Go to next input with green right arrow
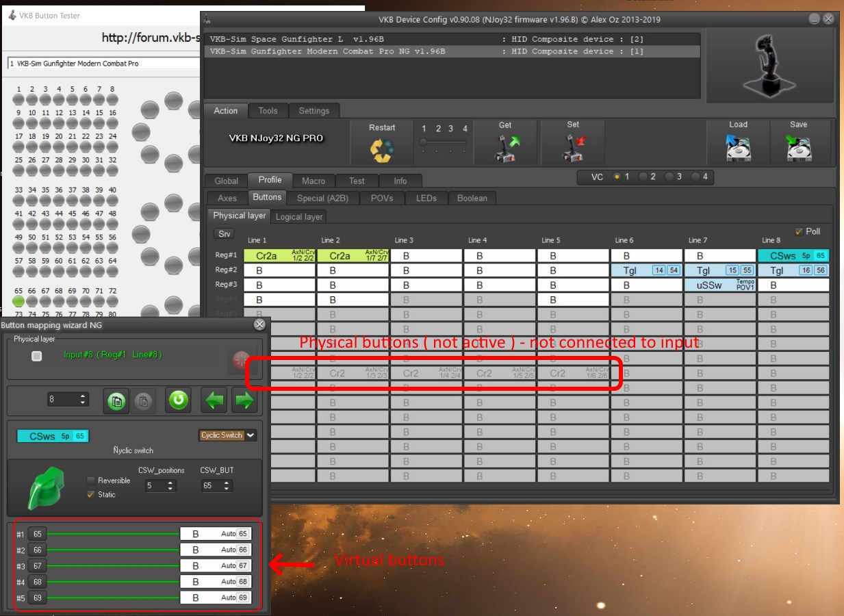The image size is (844, 616). [244, 400]
